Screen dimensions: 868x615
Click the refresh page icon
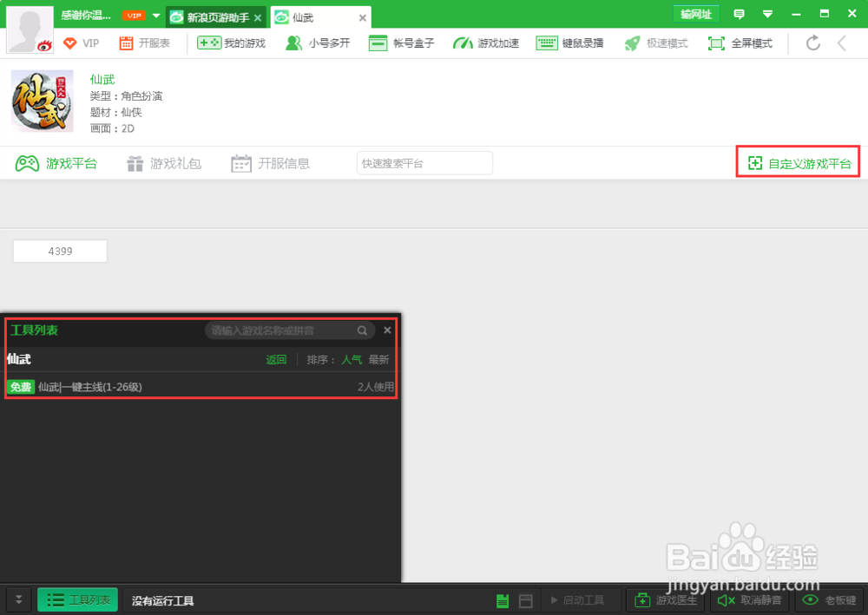tap(812, 43)
